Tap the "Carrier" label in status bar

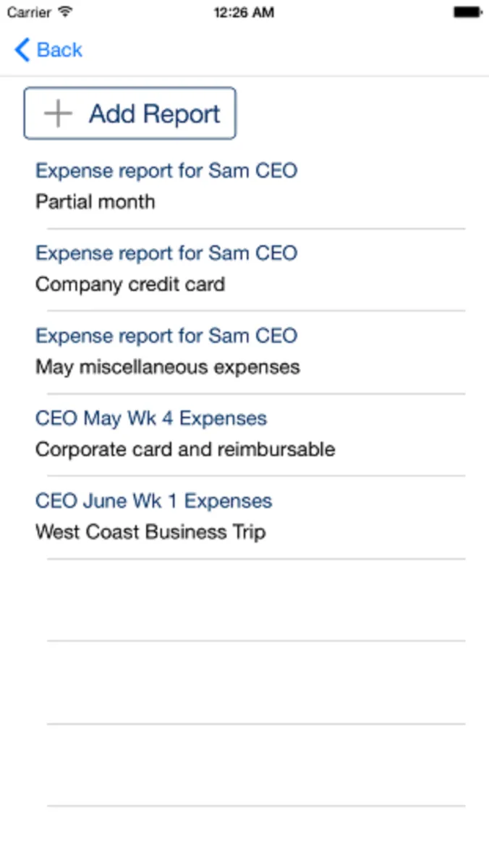coord(29,12)
